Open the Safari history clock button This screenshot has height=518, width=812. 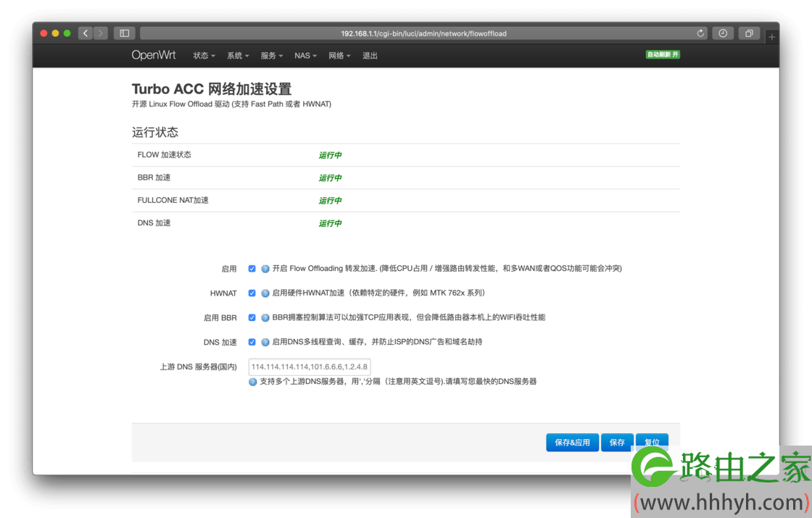(723, 33)
